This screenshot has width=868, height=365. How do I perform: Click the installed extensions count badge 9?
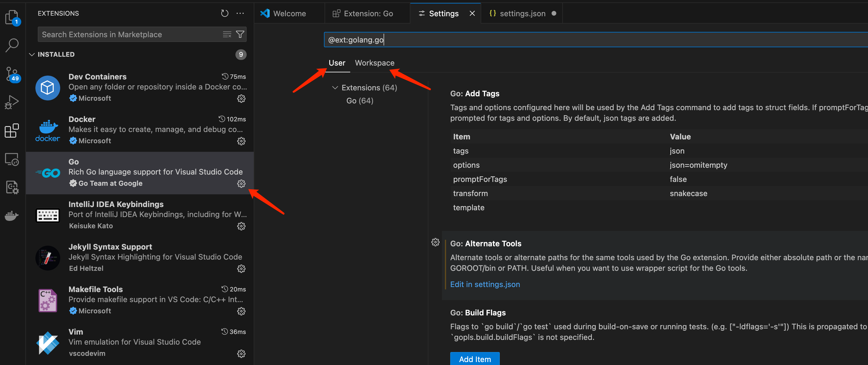[x=240, y=55]
